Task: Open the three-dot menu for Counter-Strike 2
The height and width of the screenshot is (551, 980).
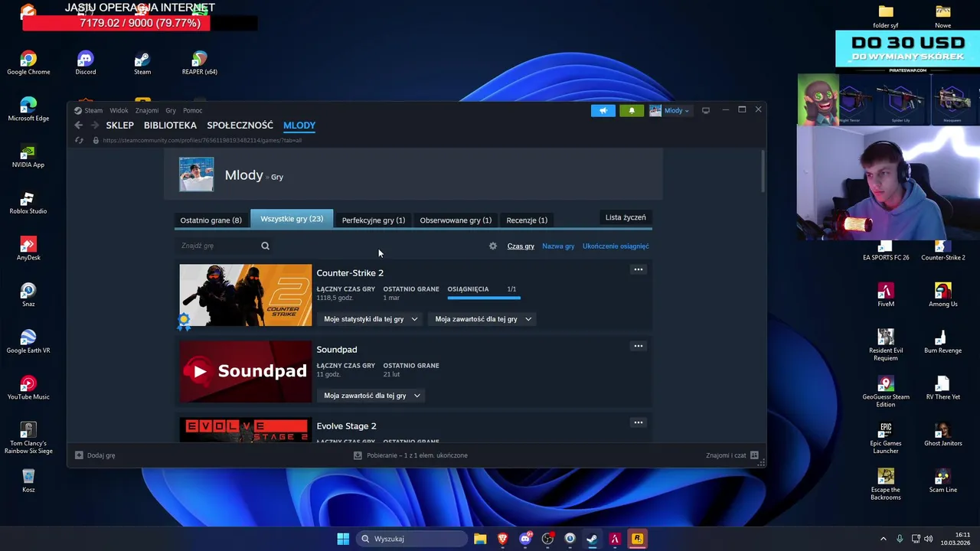Action: pyautogui.click(x=638, y=269)
